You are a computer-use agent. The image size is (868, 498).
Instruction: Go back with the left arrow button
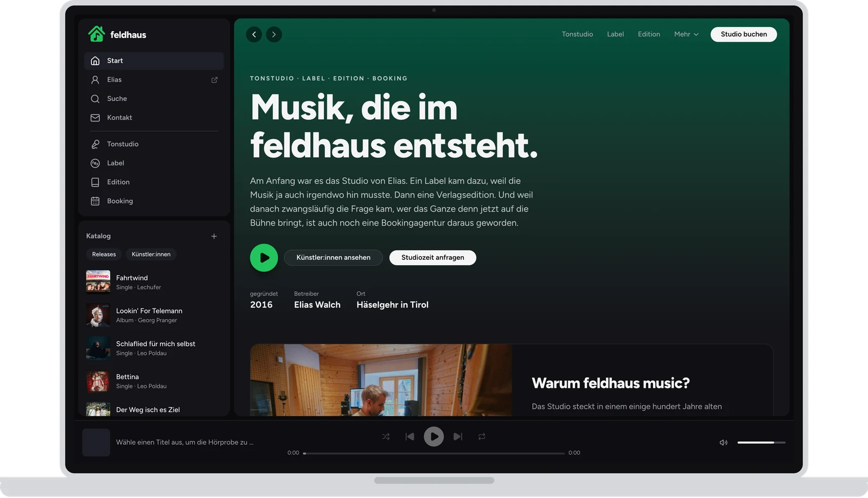click(254, 35)
